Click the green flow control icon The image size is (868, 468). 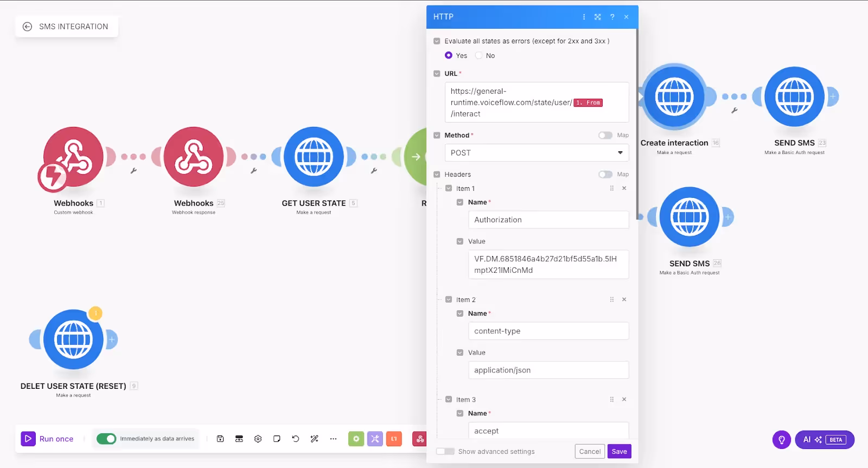[356, 439]
